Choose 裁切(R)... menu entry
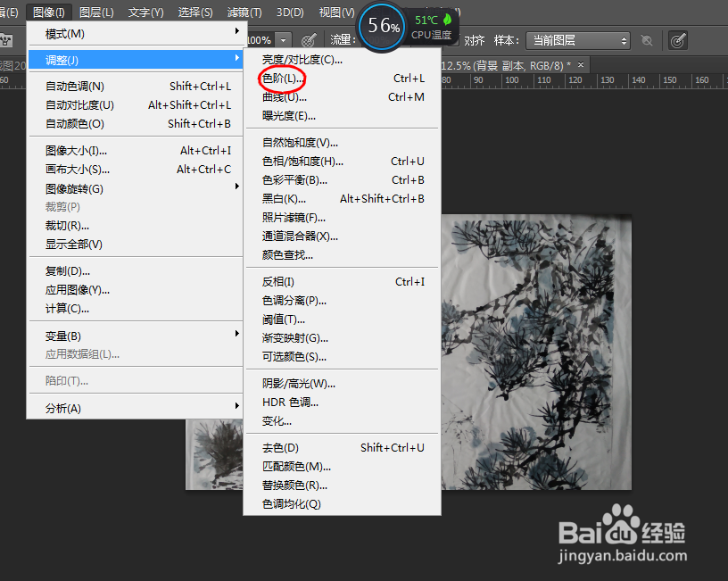The image size is (728, 581). [x=136, y=226]
